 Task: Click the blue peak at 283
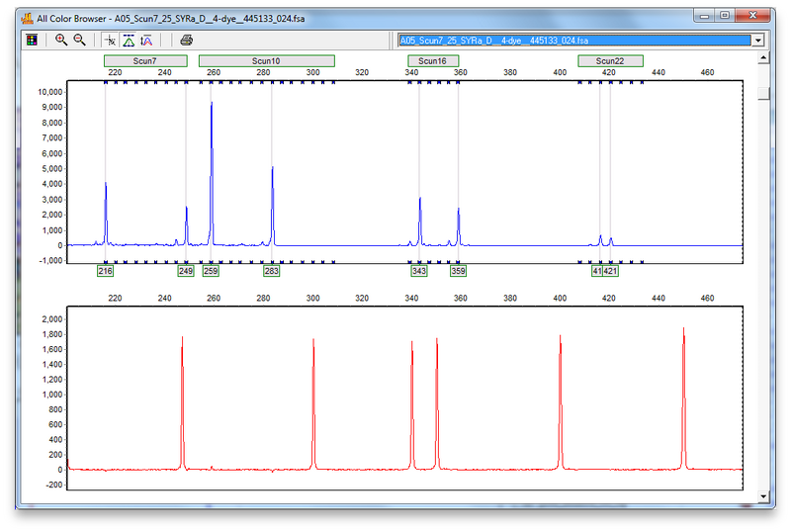(273, 205)
